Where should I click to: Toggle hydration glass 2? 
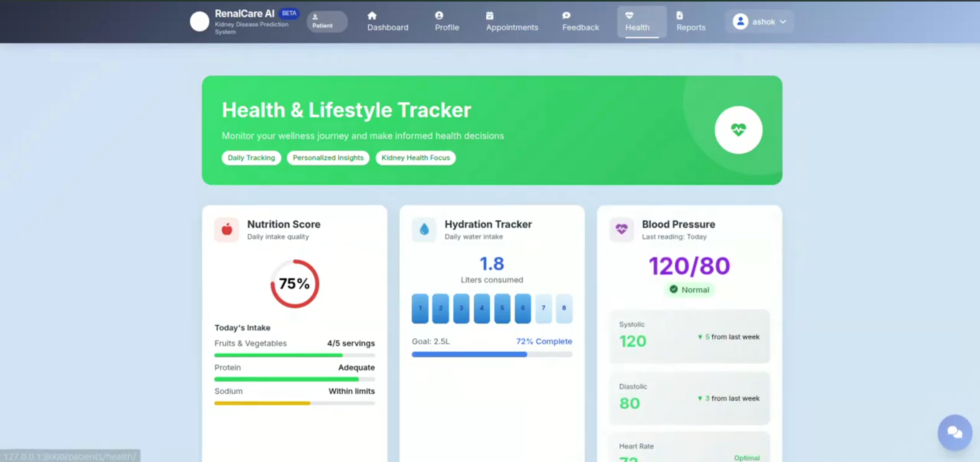pyautogui.click(x=441, y=308)
